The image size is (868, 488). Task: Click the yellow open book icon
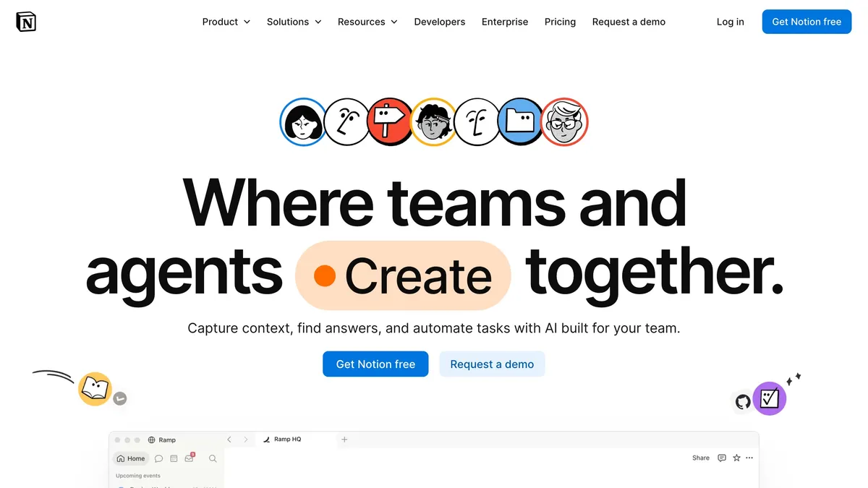95,389
